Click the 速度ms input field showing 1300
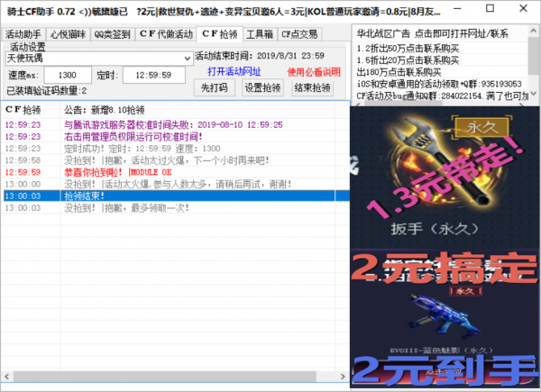The width and height of the screenshot is (541, 392). [x=68, y=75]
